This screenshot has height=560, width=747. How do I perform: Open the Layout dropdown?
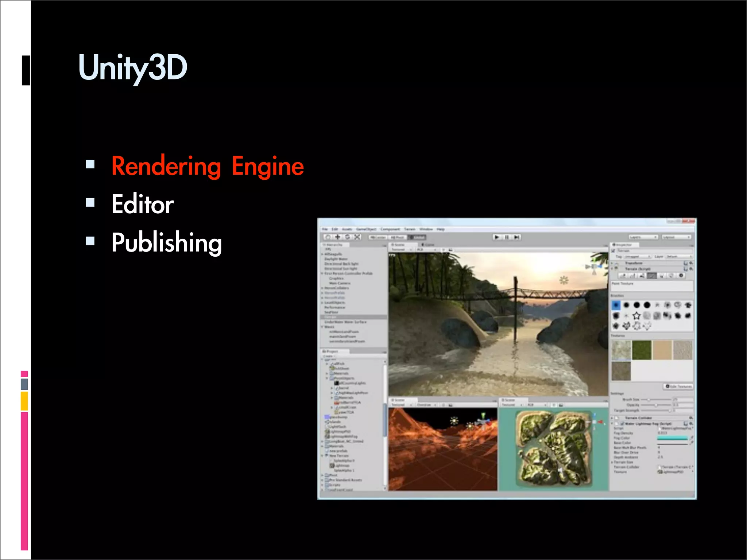click(676, 237)
